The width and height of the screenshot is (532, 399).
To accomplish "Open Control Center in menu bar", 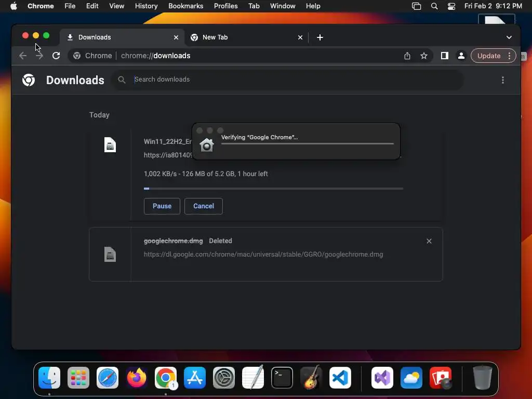I will [x=451, y=6].
